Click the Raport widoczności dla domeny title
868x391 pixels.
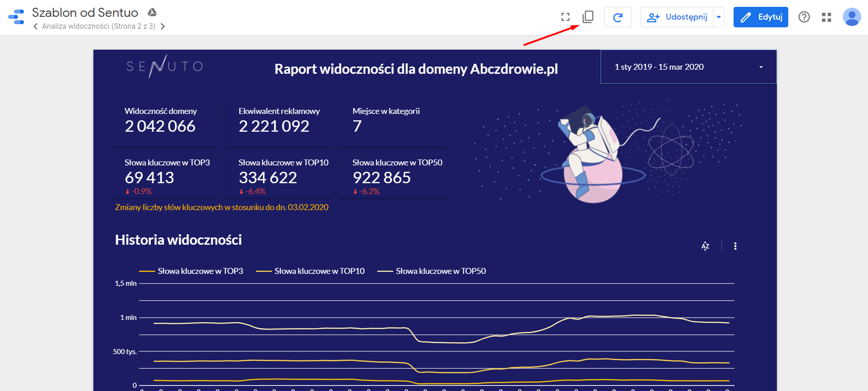tap(416, 69)
